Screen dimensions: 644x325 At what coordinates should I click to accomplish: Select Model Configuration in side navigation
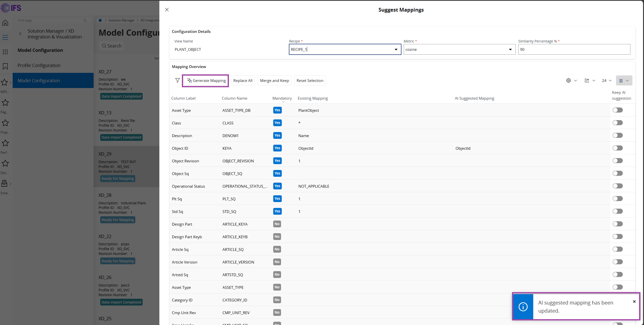(x=39, y=80)
